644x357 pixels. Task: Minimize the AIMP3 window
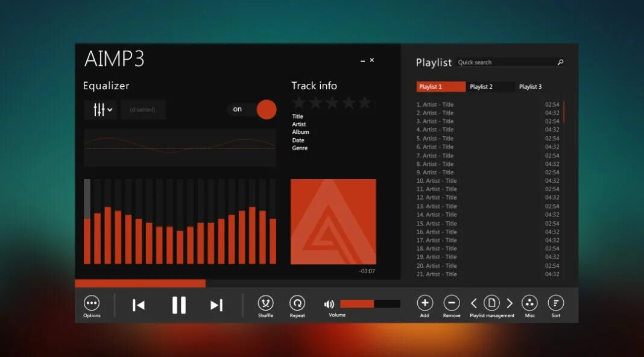point(362,61)
